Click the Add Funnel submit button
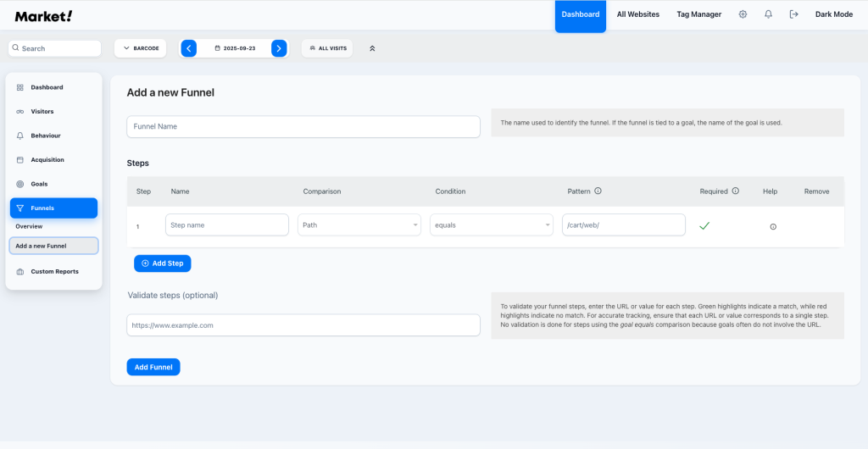 (x=153, y=367)
